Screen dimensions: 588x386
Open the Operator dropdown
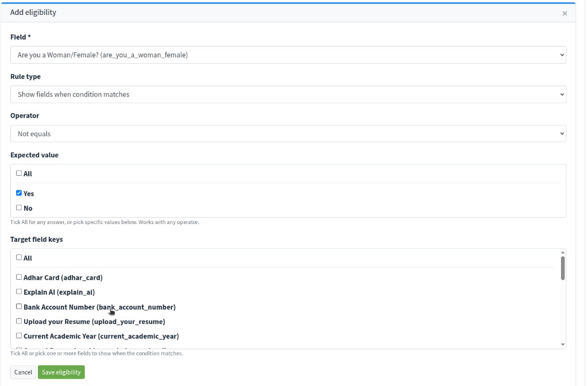288,133
